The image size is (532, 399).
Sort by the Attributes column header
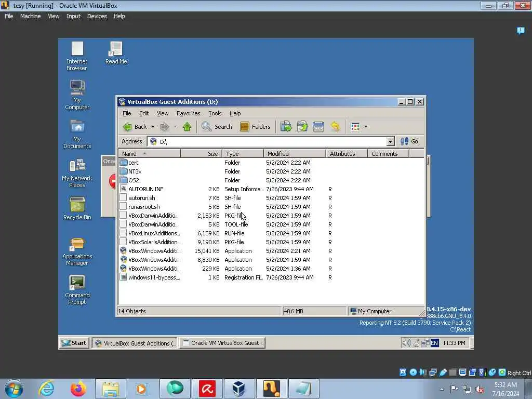(347, 154)
